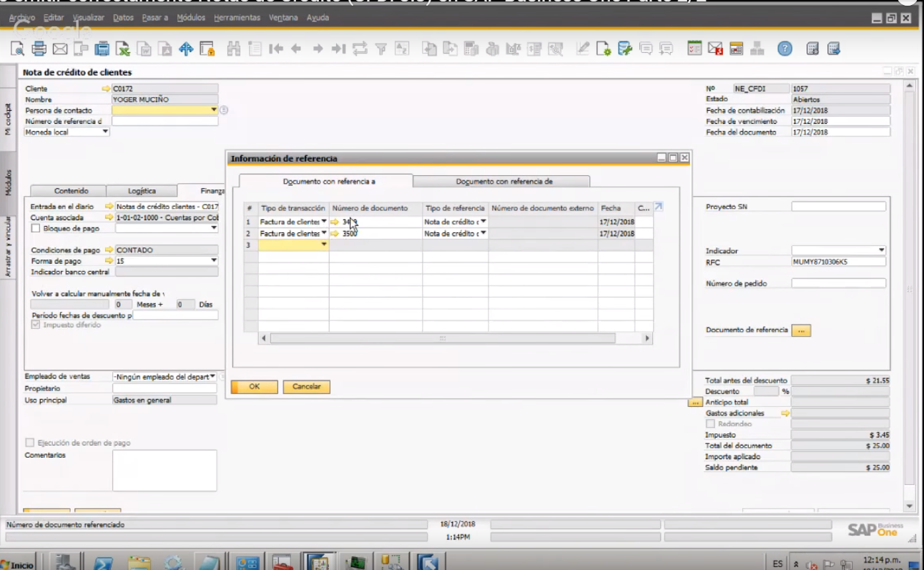The height and width of the screenshot is (570, 924).
Task: Open row 3 Tipo de transacción dropdown
Action: point(324,245)
